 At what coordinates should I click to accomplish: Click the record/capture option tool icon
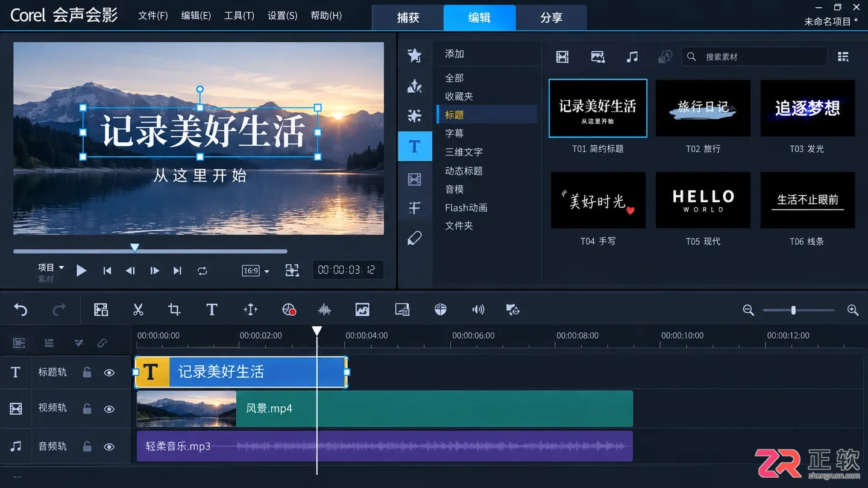(289, 310)
